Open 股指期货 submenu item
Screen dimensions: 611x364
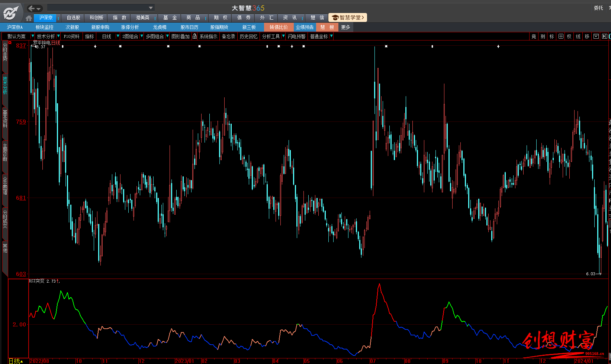click(219, 27)
